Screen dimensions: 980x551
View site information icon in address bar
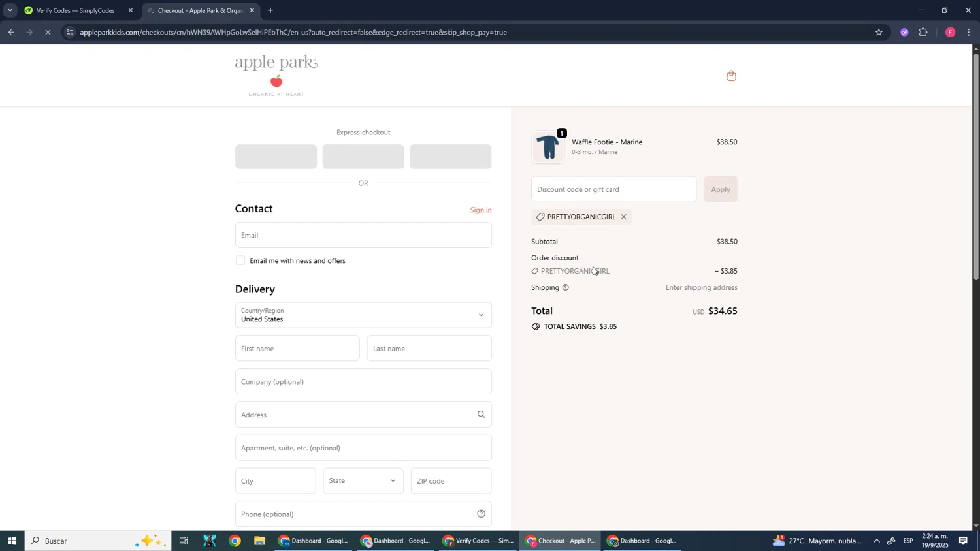[x=71, y=32]
